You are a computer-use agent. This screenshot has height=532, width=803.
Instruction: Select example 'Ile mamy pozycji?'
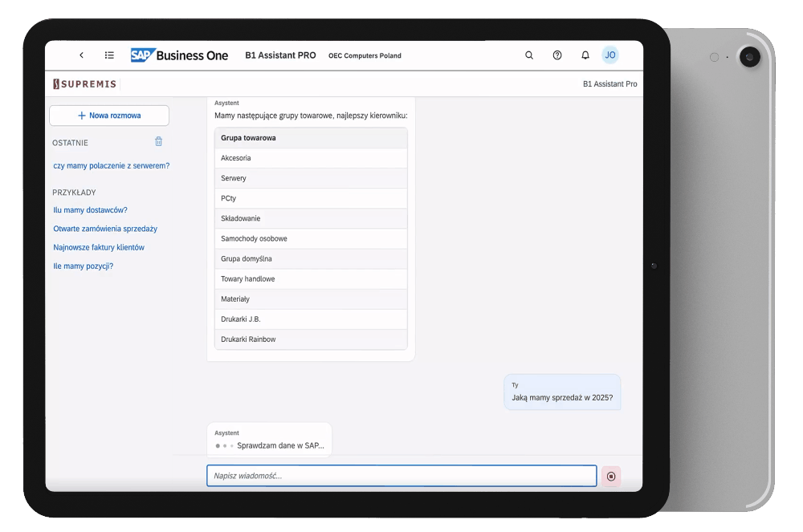tap(83, 266)
